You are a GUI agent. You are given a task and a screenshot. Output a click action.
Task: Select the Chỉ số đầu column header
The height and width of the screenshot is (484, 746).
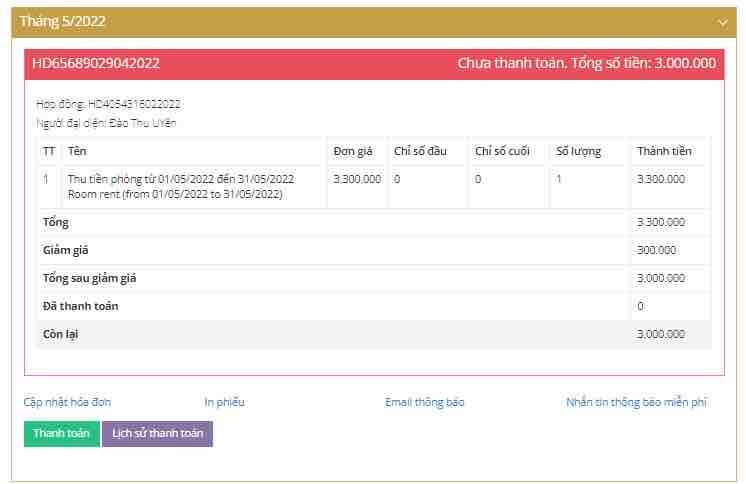(x=420, y=151)
